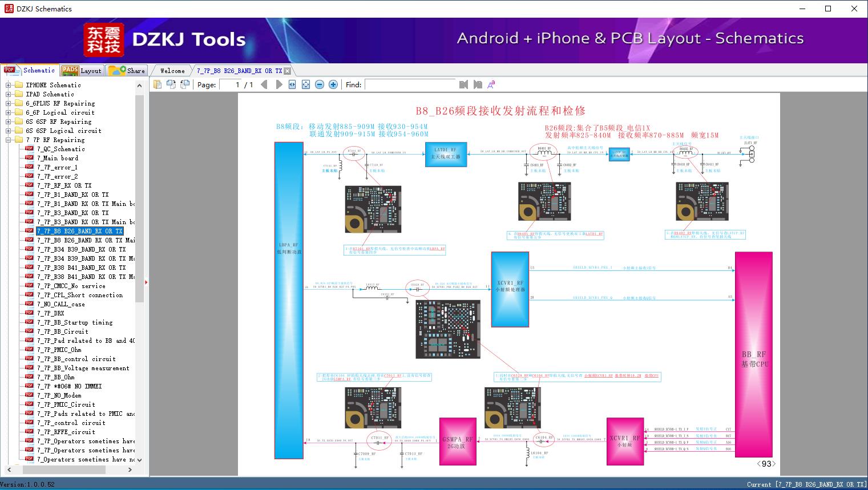Click the DZKJ logo in the banner

104,39
